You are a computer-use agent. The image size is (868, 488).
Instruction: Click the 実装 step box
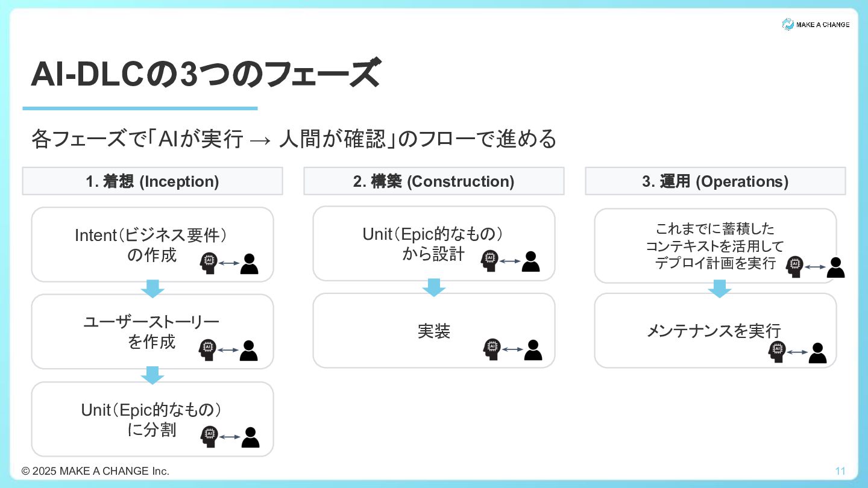pos(433,331)
